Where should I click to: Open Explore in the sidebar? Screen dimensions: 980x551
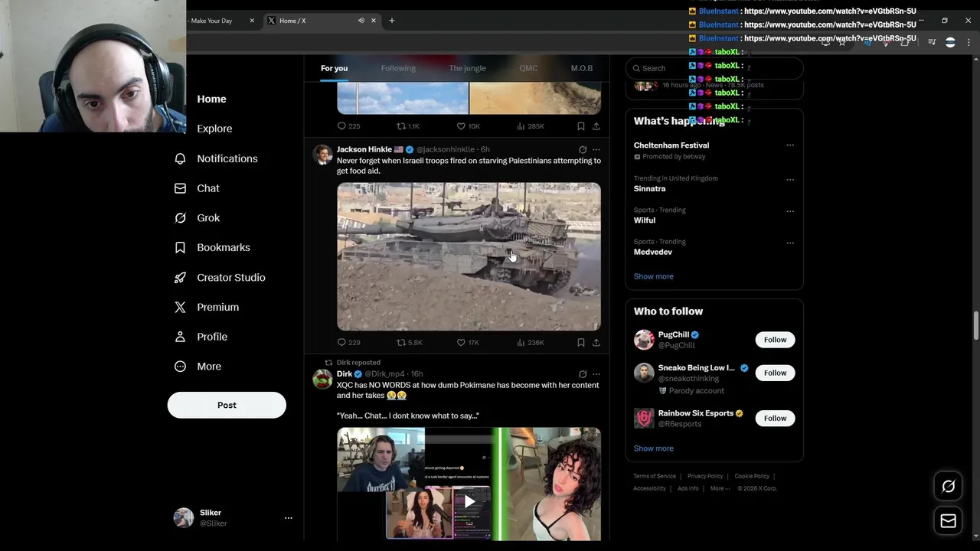click(214, 129)
